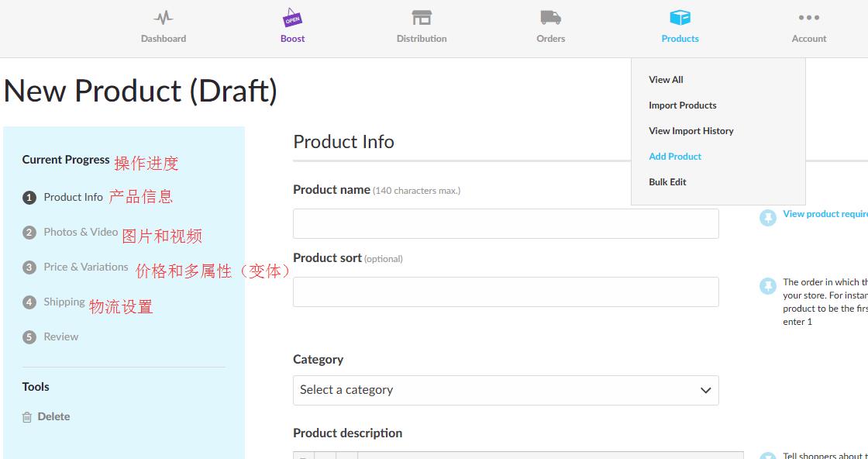The image size is (868, 459).
Task: Click the pin icon beside Product sort hint
Action: [x=767, y=286]
